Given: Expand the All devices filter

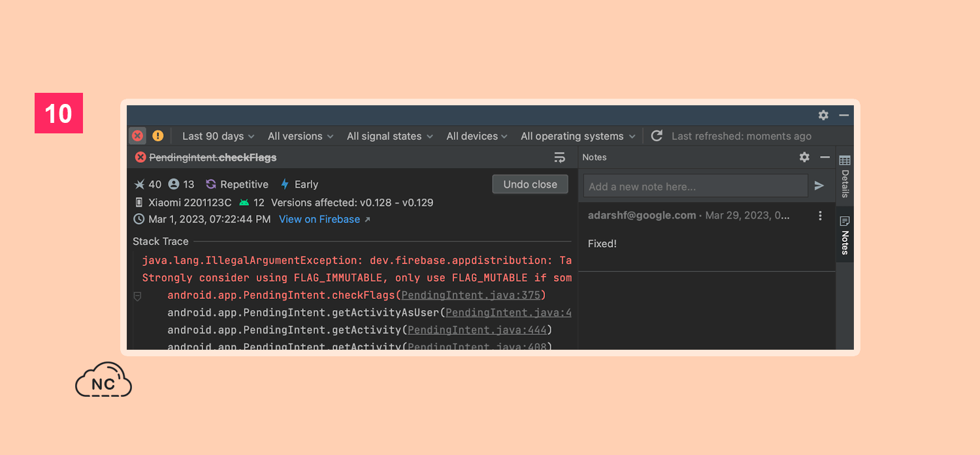Looking at the screenshot, I should [x=477, y=136].
